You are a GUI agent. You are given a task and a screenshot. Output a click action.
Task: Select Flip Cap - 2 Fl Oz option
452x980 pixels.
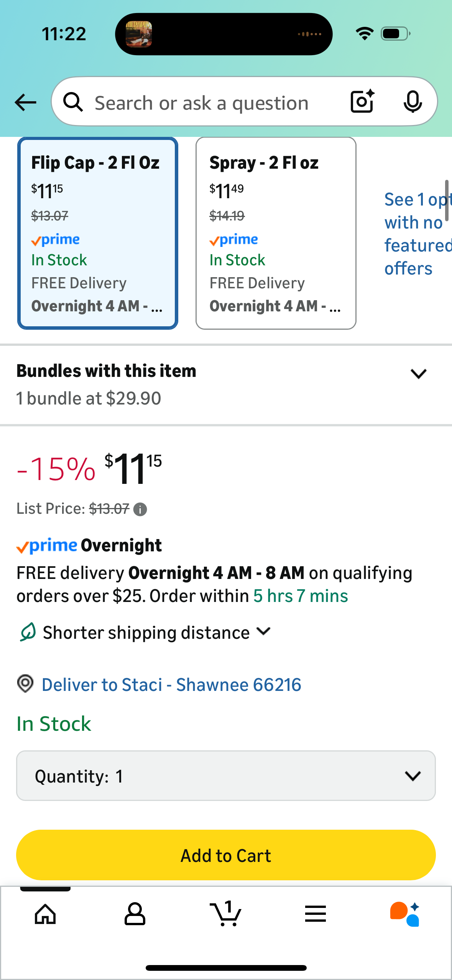pos(98,233)
